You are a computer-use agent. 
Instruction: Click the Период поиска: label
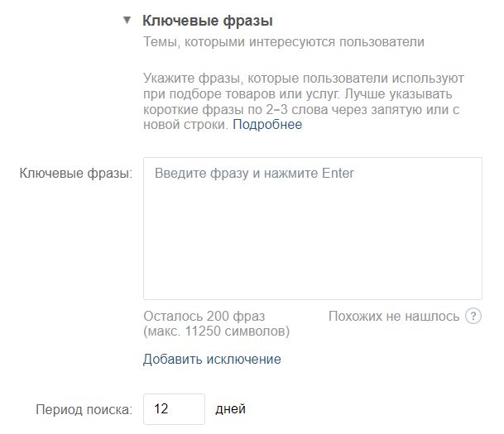pos(84,408)
